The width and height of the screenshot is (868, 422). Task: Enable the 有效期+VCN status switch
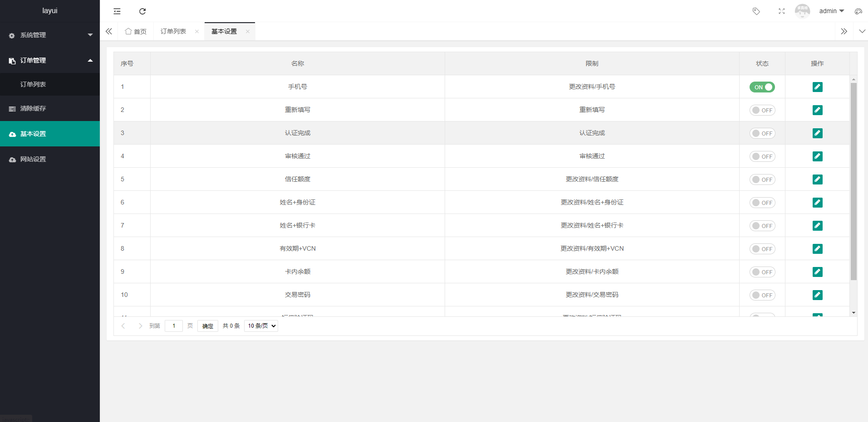(762, 249)
